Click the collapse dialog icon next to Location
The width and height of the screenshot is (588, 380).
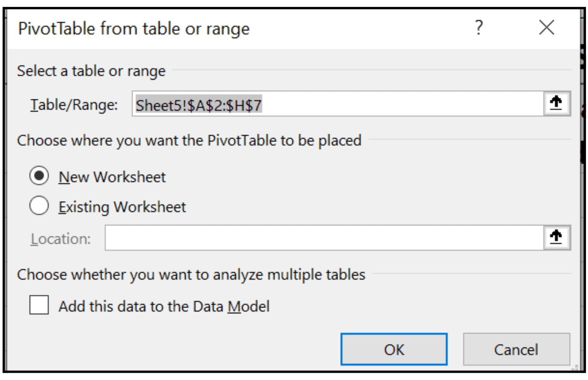(x=557, y=238)
